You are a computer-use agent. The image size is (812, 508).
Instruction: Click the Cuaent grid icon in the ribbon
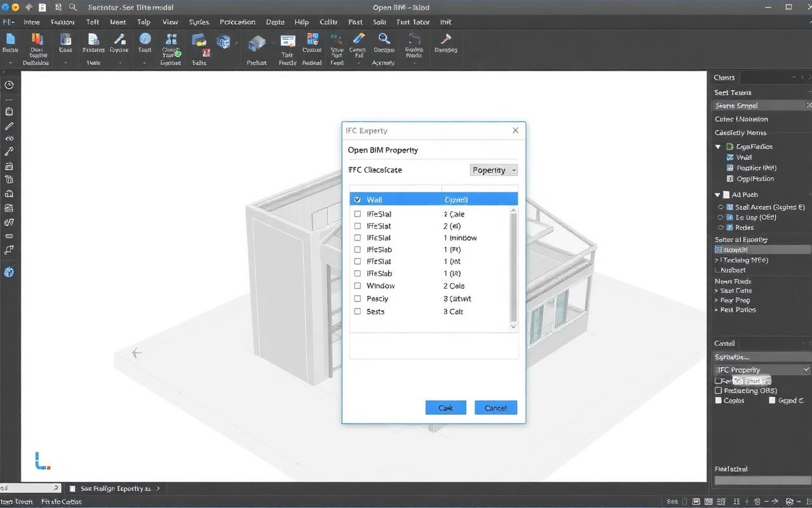(312, 40)
